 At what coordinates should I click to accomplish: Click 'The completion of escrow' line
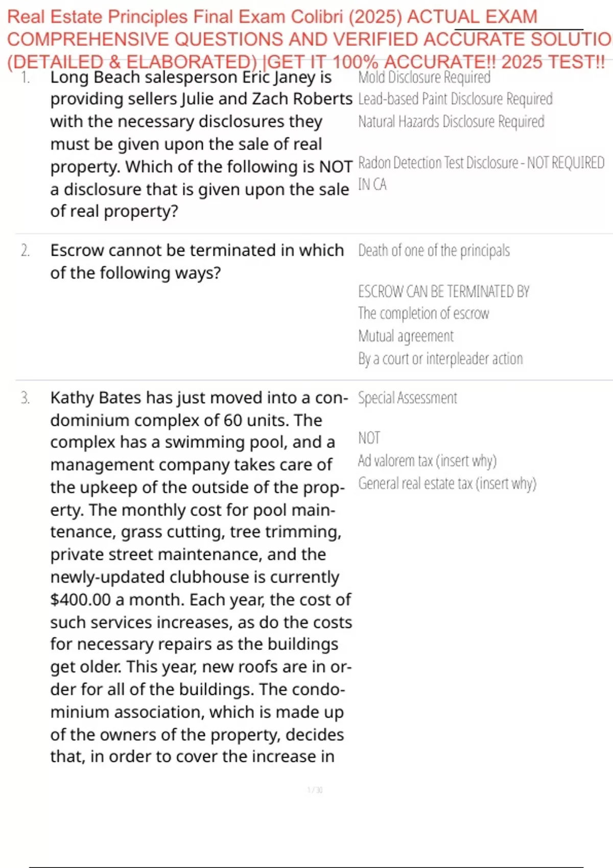tap(423, 314)
